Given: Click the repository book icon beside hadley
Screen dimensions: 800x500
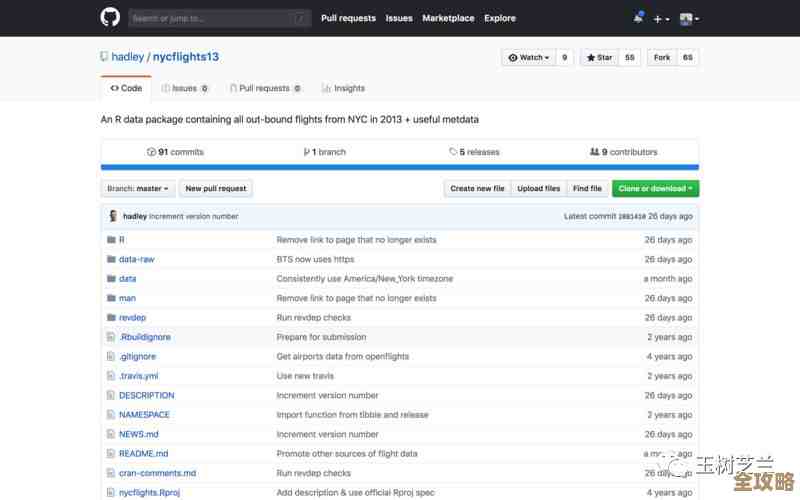Looking at the screenshot, I should (x=104, y=58).
